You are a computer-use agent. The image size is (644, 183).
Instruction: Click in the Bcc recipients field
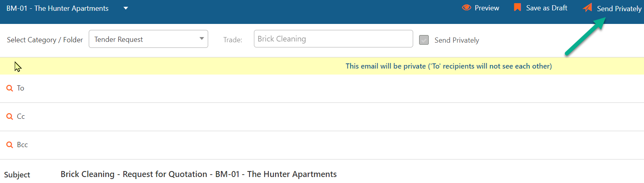pos(334,145)
